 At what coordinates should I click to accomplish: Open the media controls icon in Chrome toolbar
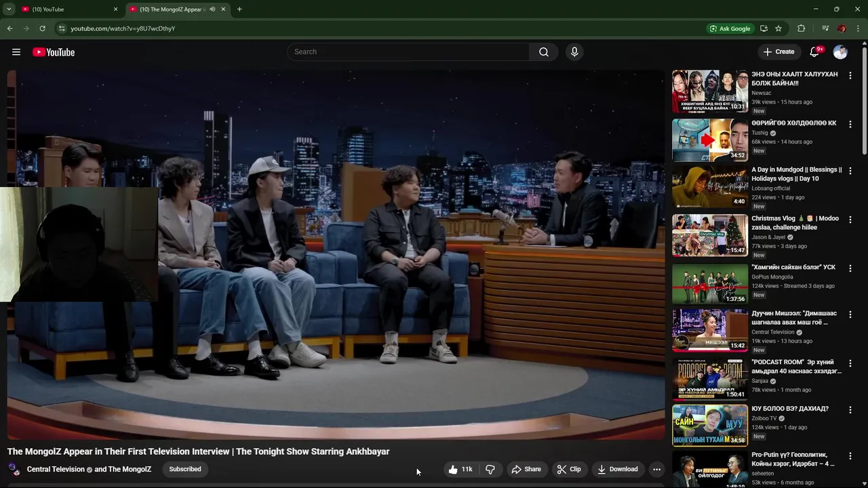coord(825,28)
